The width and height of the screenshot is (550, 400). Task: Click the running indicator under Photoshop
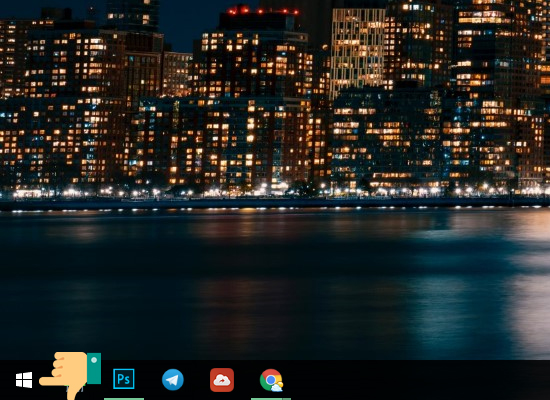tap(124, 399)
